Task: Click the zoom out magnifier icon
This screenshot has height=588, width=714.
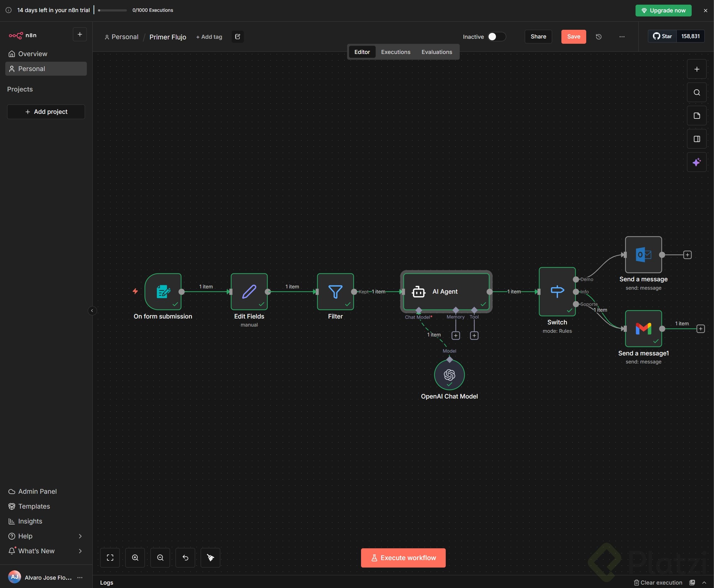Action: coord(160,558)
